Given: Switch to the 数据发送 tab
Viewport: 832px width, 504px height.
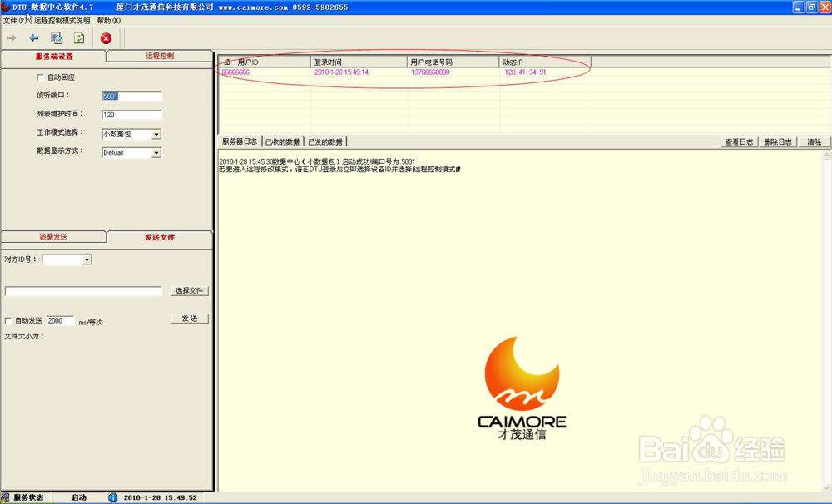Looking at the screenshot, I should (x=53, y=237).
